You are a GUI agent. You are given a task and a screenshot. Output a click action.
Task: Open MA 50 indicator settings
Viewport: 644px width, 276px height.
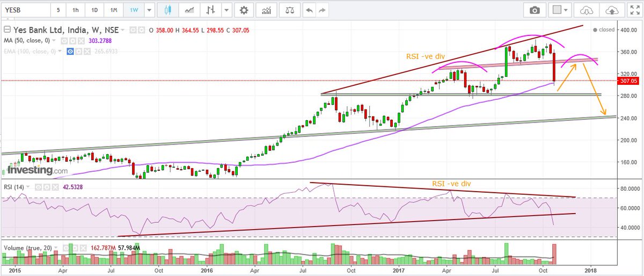point(72,41)
